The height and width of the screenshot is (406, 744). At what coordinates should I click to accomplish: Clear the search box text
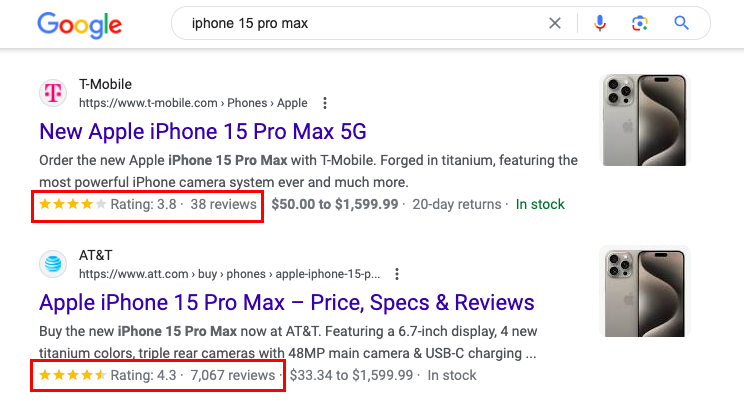coord(555,23)
